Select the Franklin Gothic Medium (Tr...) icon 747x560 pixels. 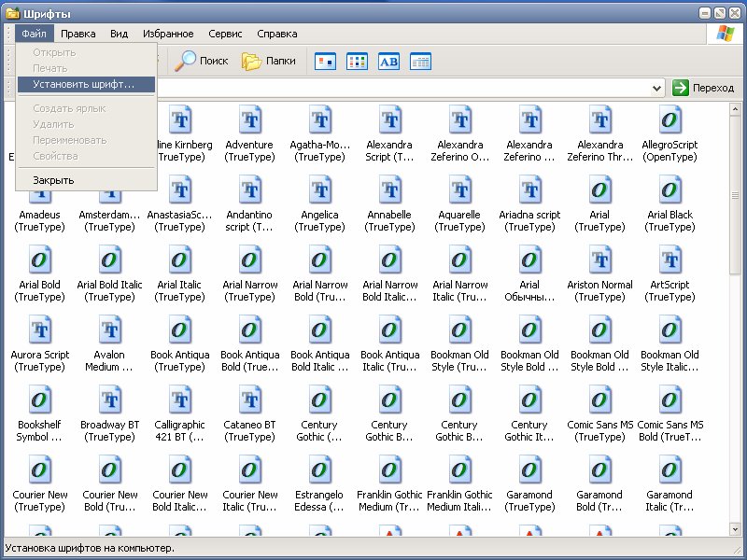[389, 469]
